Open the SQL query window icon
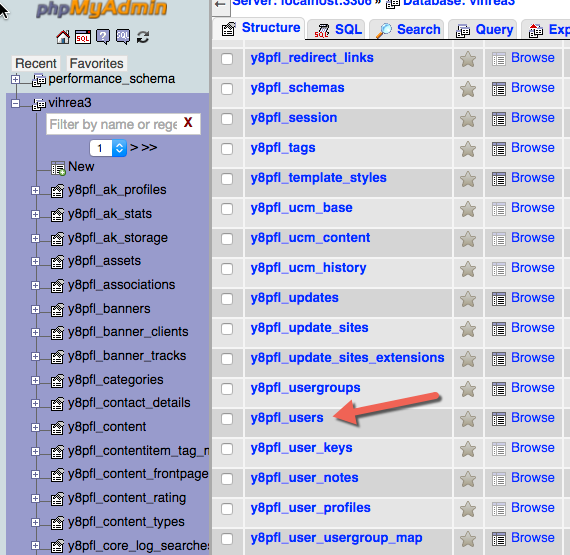 tap(83, 37)
